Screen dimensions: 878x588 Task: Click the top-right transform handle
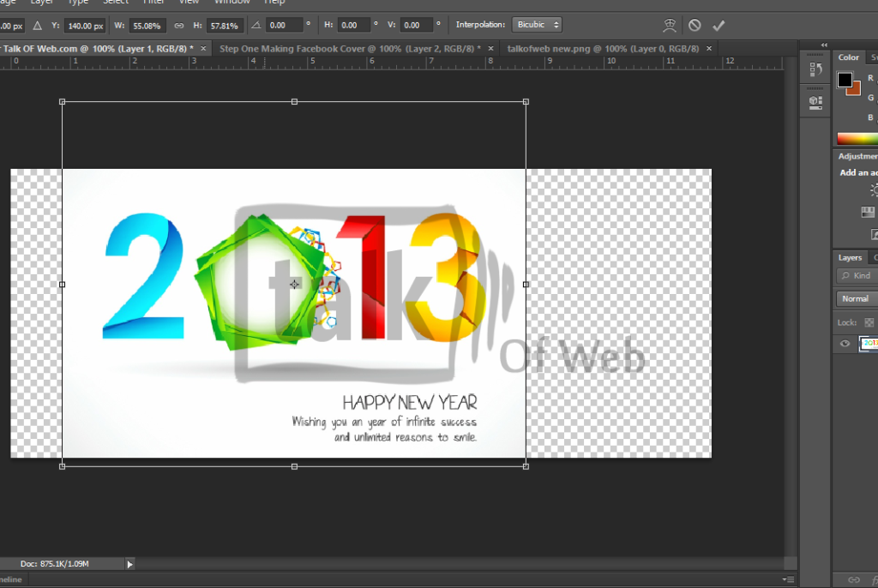click(x=526, y=102)
